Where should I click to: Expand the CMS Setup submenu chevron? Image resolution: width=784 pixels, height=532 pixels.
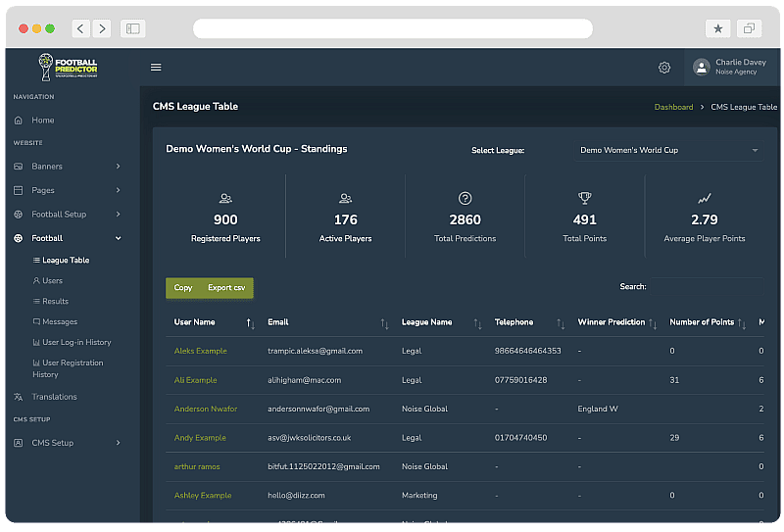coord(118,443)
